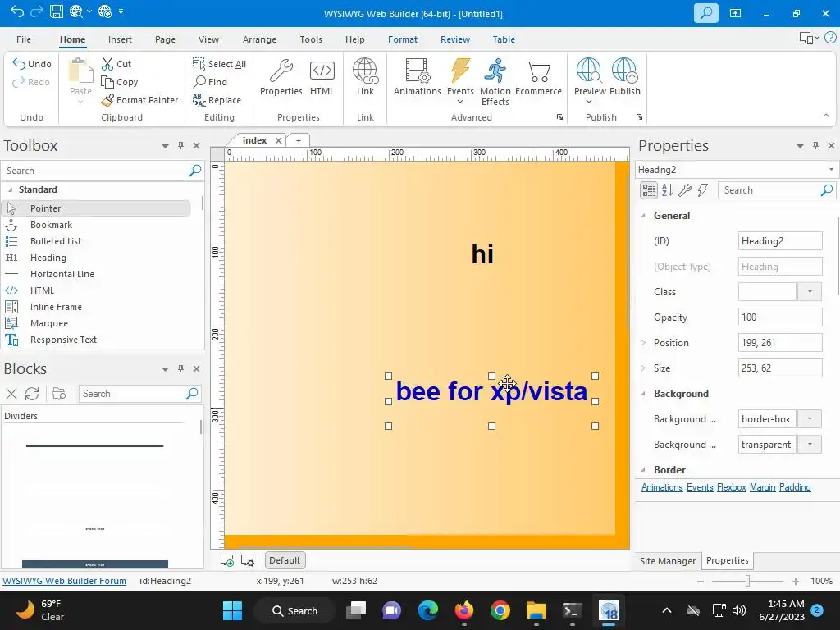This screenshot has height=630, width=840.
Task: Switch to the Insert ribbon tab
Action: click(x=120, y=39)
